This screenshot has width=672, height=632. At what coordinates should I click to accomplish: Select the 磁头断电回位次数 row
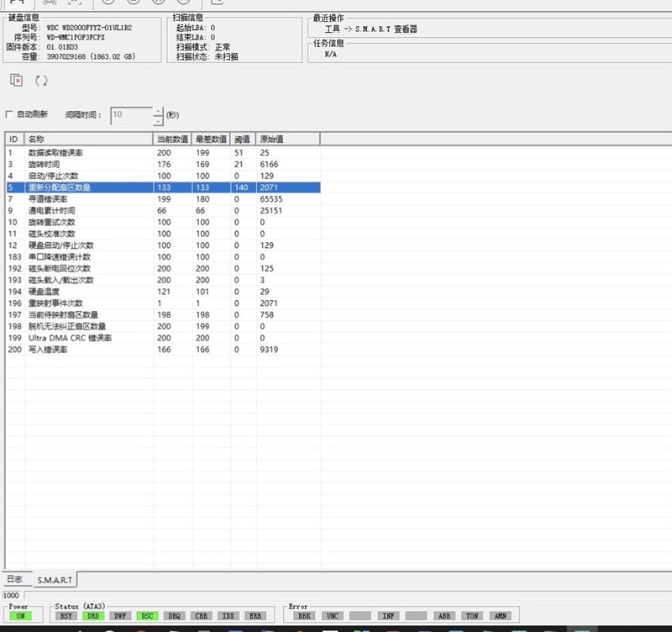(x=163, y=268)
